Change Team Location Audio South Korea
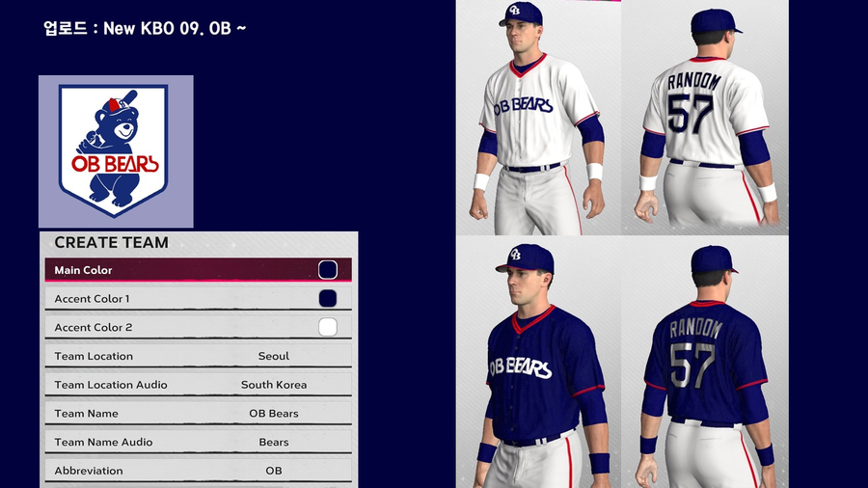 pos(198,385)
